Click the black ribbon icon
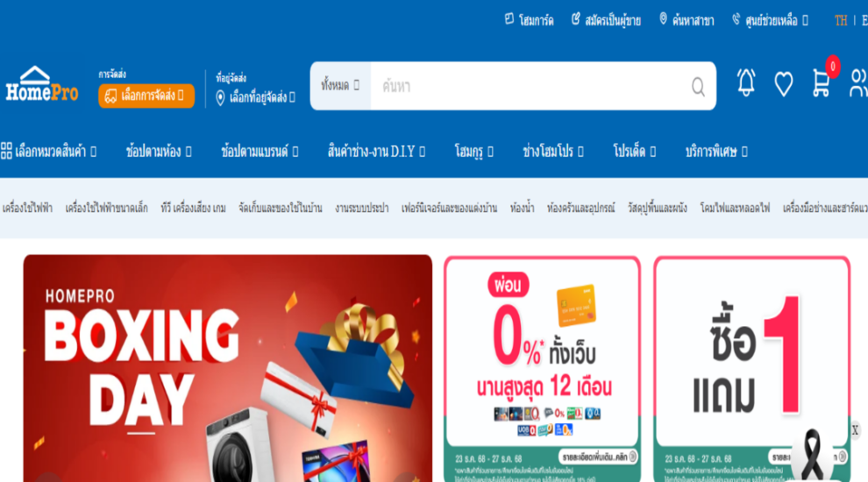The image size is (868, 482). click(812, 454)
